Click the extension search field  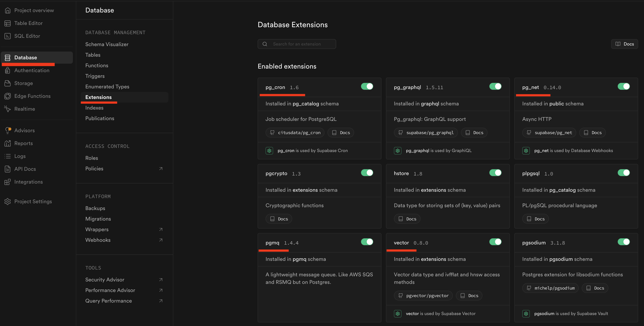pyautogui.click(x=297, y=44)
